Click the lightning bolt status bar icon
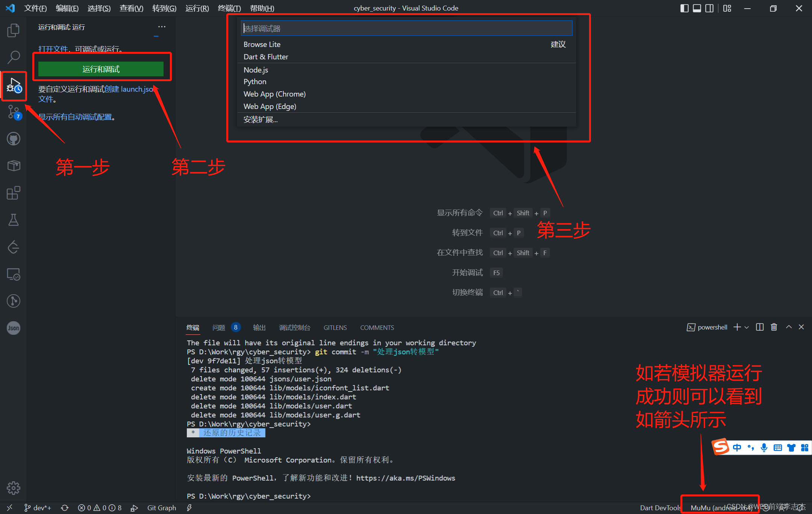 [189, 508]
